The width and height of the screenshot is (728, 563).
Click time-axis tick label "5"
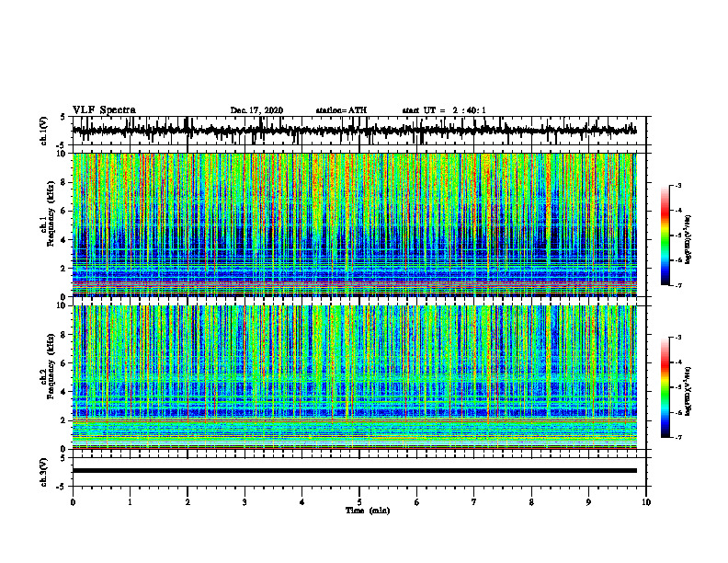359,502
